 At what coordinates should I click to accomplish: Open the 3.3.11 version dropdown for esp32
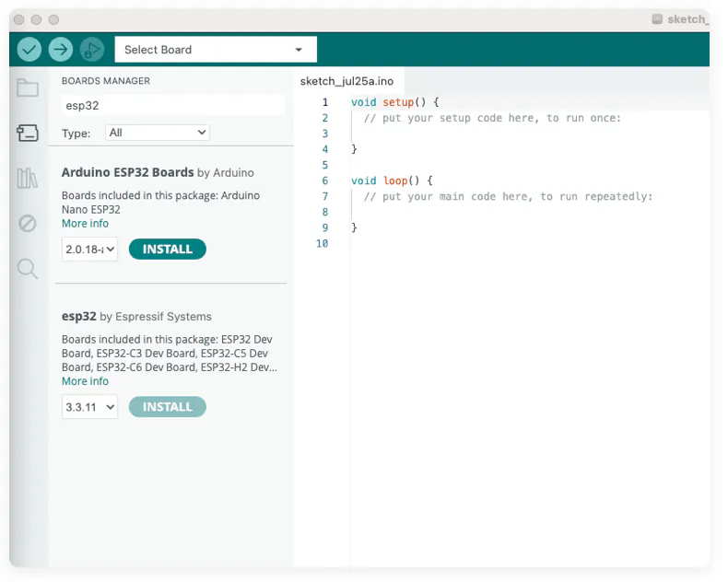pos(89,407)
